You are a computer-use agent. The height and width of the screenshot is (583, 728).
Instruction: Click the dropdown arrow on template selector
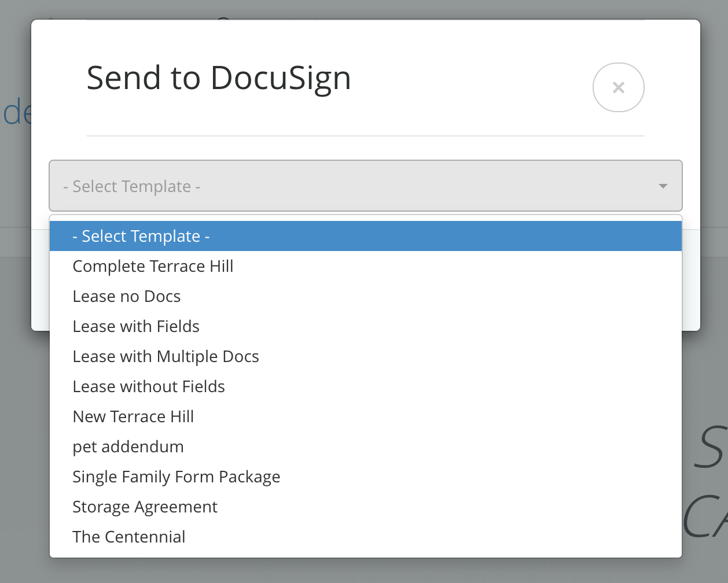663,186
